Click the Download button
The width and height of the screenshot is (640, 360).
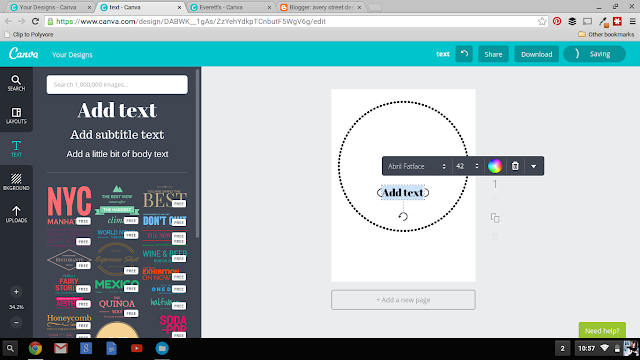point(536,54)
